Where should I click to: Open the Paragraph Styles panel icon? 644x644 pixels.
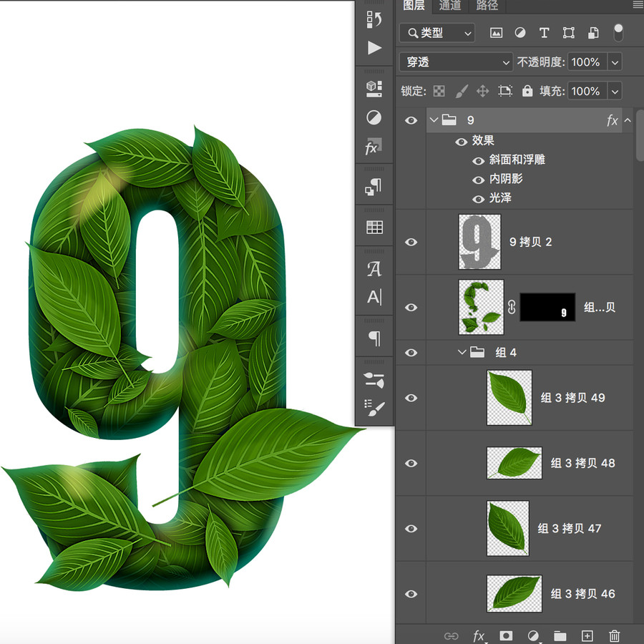click(374, 187)
